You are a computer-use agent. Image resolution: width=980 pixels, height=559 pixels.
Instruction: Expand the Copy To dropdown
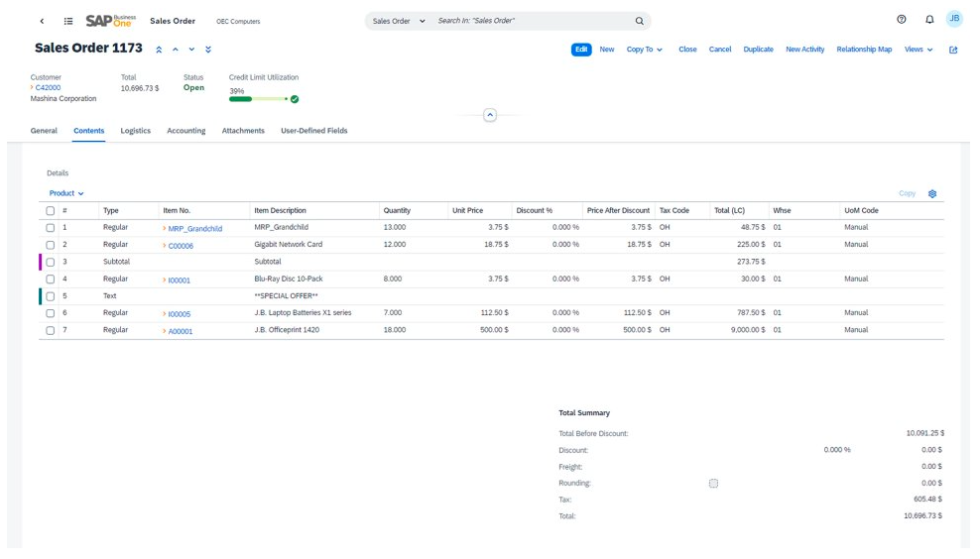pos(645,50)
